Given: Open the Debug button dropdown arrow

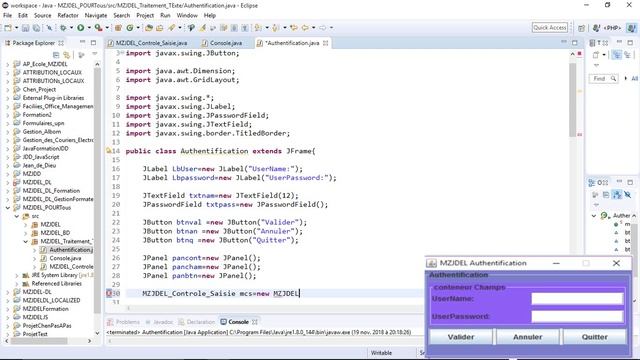Looking at the screenshot, I should coord(71,28).
